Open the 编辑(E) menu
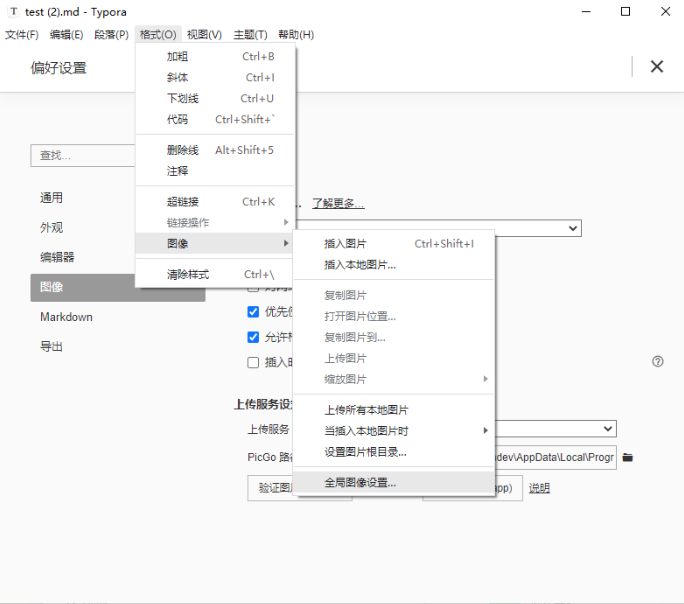This screenshot has width=684, height=604. click(66, 34)
